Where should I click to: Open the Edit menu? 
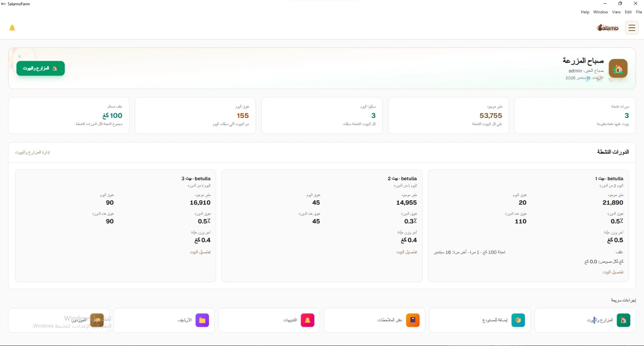(628, 12)
